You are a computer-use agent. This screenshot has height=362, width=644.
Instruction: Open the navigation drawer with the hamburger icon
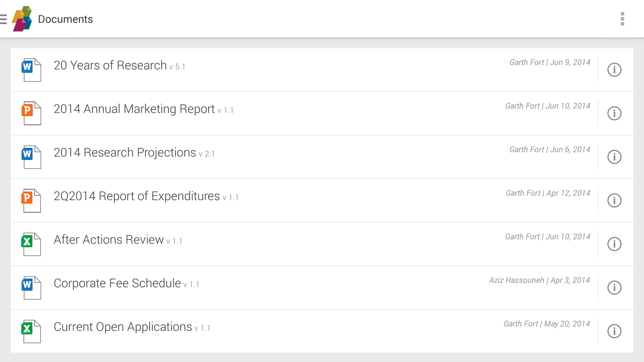[4, 18]
